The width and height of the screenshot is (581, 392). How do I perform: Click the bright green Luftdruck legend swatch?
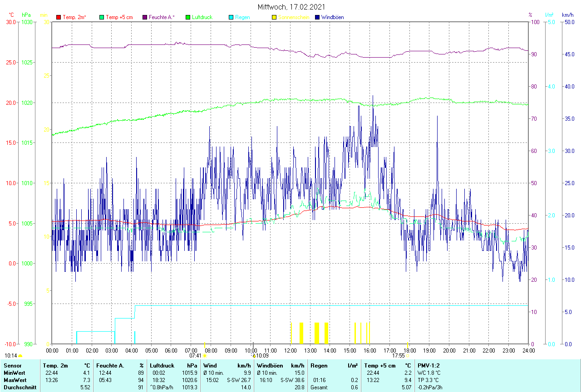coord(188,17)
